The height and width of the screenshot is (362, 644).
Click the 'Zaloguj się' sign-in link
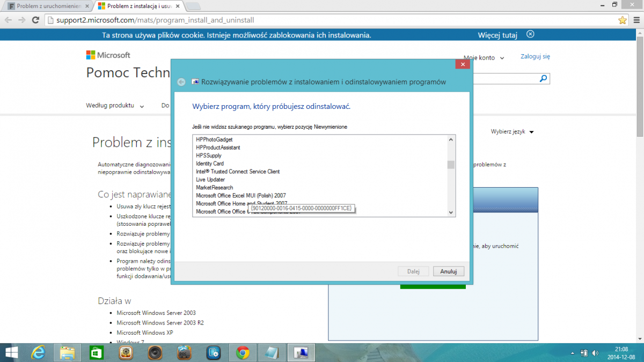pos(535,56)
